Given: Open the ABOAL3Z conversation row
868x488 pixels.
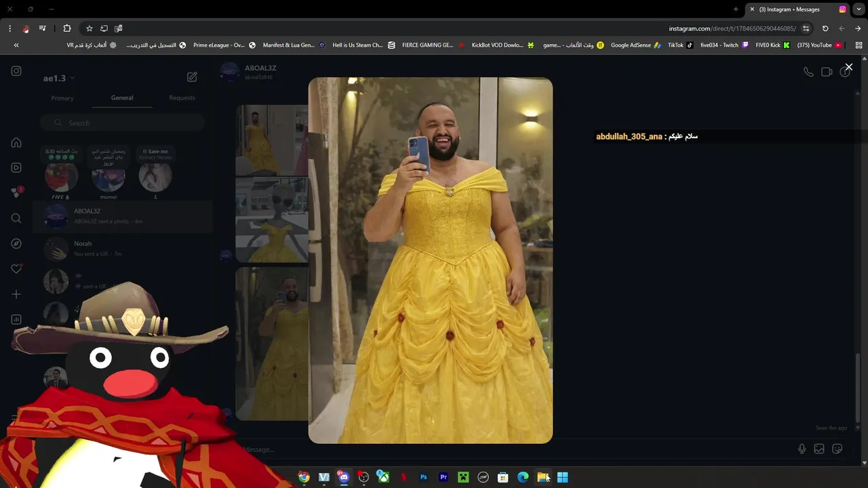Looking at the screenshot, I should coord(122,216).
